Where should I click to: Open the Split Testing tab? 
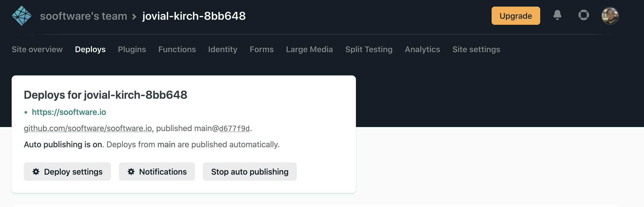[x=369, y=49]
